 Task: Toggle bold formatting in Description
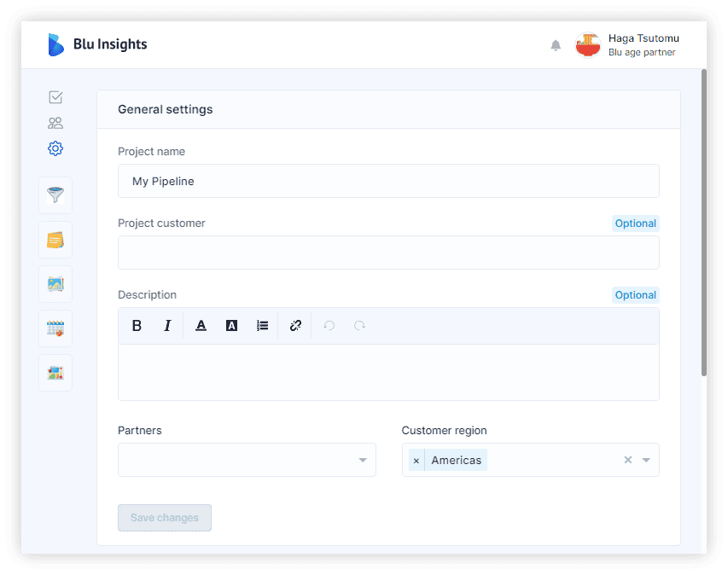click(x=137, y=326)
